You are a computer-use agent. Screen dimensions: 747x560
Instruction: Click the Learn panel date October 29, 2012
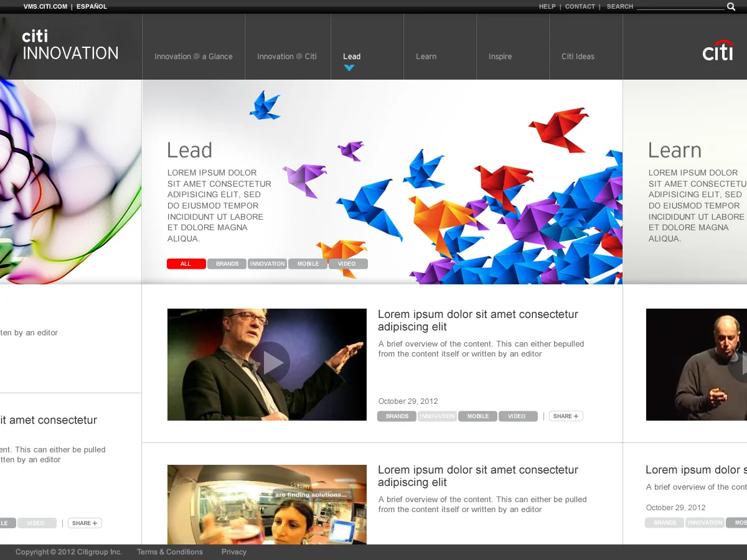click(x=676, y=508)
